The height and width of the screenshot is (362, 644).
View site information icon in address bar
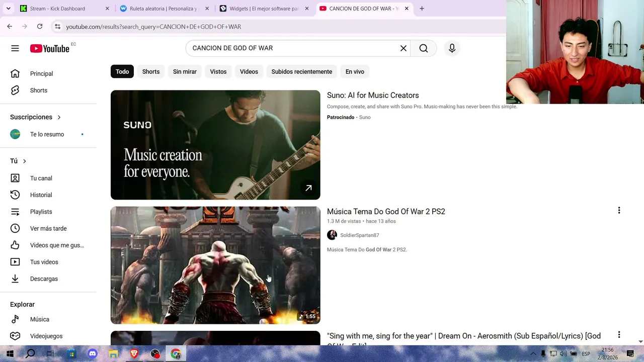(x=57, y=27)
